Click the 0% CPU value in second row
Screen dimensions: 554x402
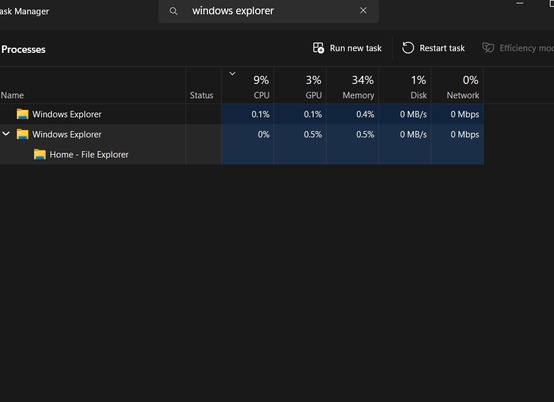264,135
